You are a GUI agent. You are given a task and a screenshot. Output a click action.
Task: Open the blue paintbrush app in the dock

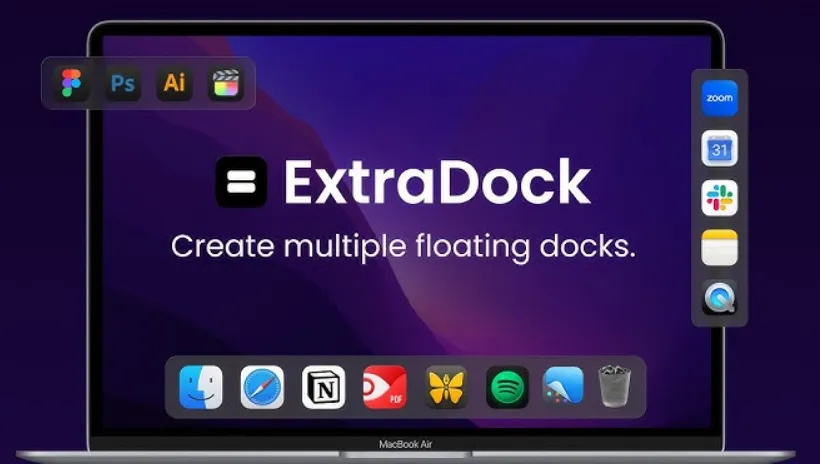click(563, 386)
